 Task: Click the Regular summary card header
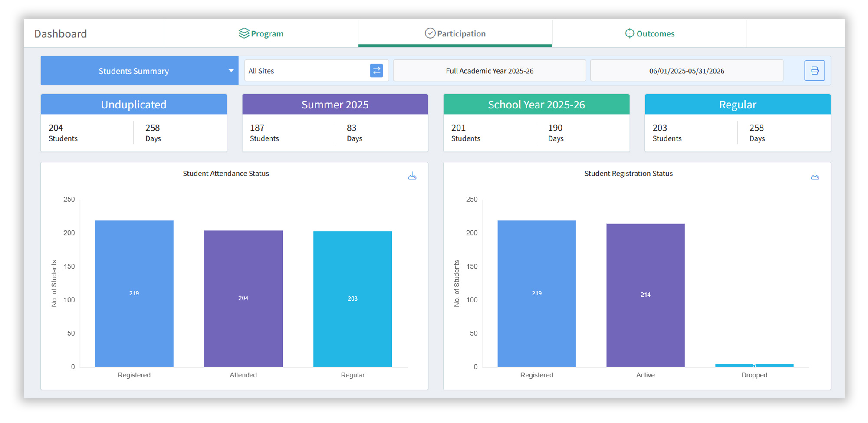tap(737, 105)
